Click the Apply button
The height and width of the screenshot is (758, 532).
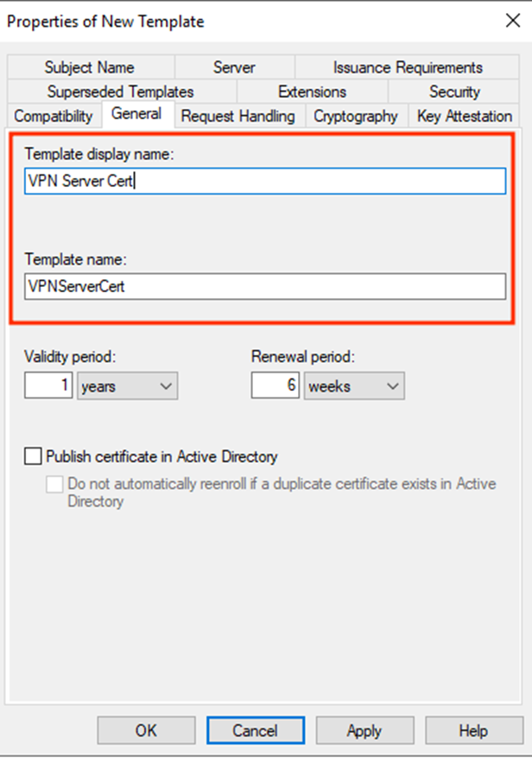(x=364, y=730)
